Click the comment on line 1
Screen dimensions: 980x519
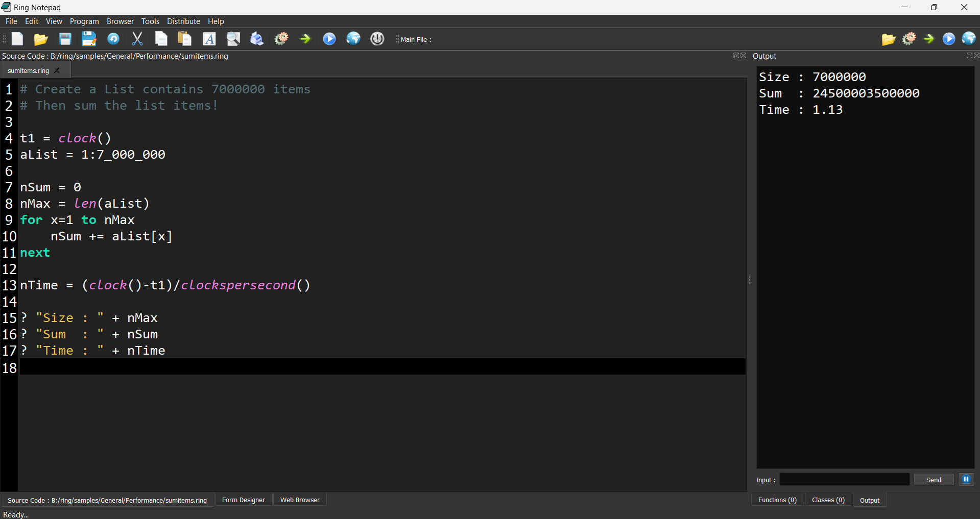[x=165, y=89]
